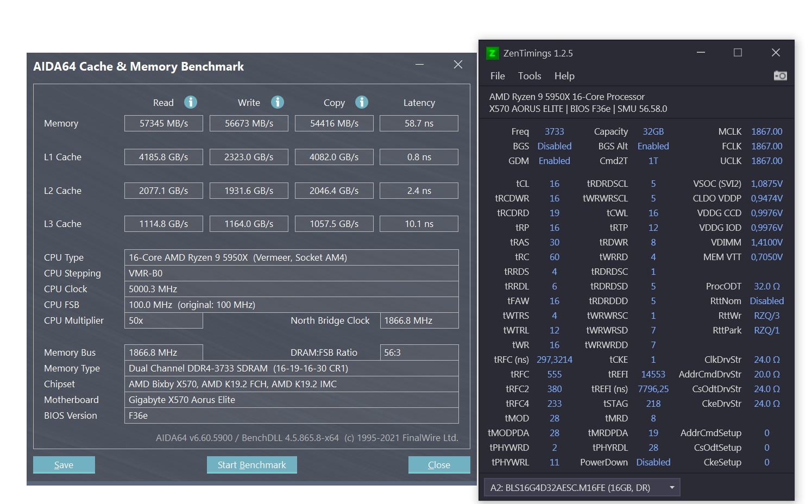Image resolution: width=812 pixels, height=504 pixels.
Task: Click the Memory Write value 56673 MB/s
Action: 249,123
